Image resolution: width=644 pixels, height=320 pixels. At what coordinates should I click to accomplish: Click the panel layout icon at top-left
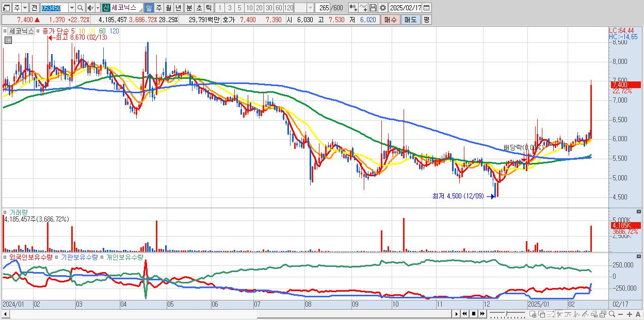pos(7,8)
